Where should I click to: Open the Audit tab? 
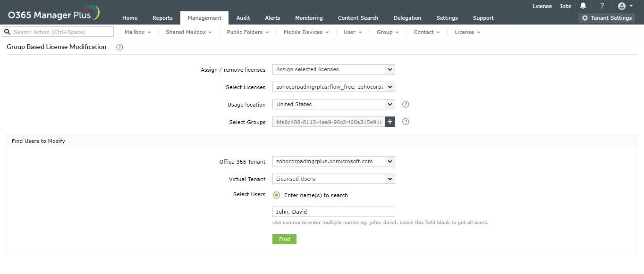[x=243, y=18]
